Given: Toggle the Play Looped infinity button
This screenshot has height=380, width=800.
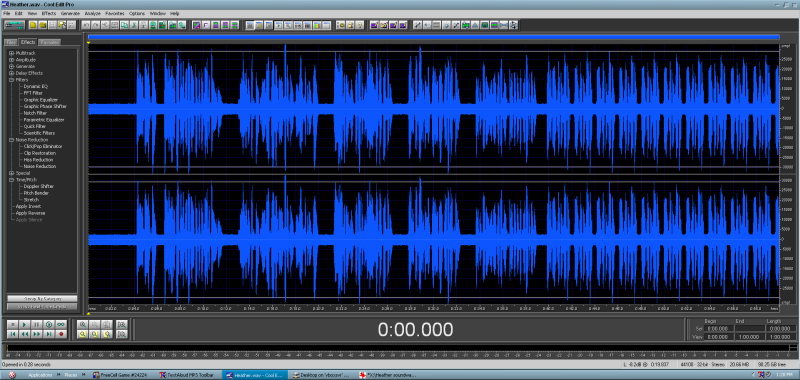Looking at the screenshot, I should tap(61, 324).
